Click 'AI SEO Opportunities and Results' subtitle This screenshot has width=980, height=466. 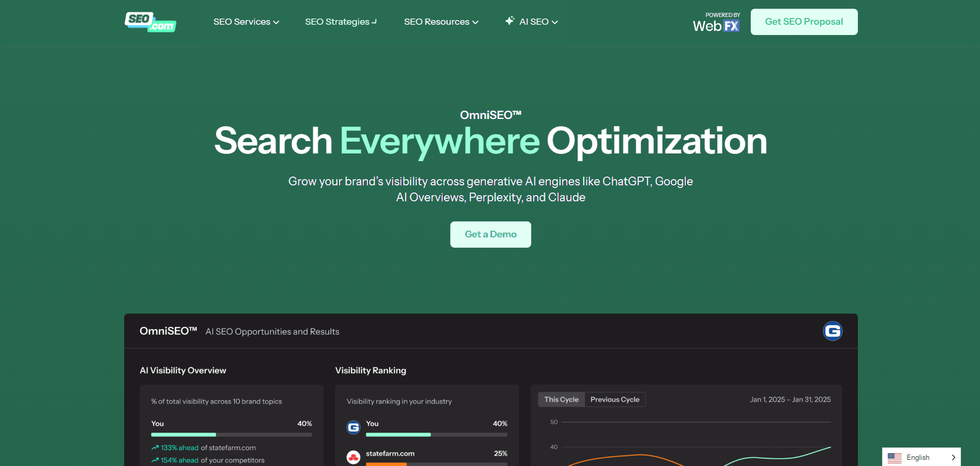(x=272, y=332)
